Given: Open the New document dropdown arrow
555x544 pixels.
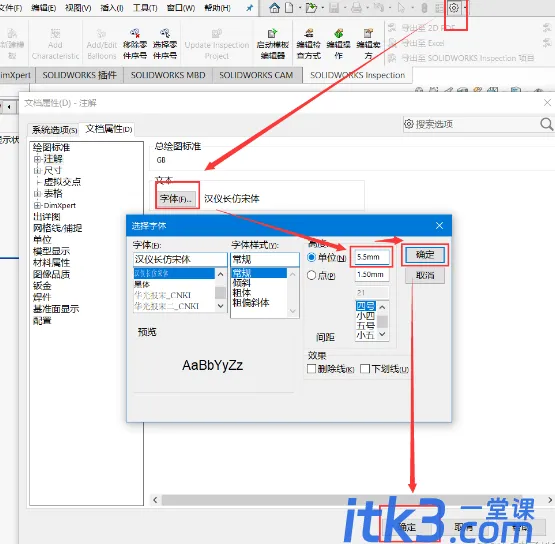Looking at the screenshot, I should tap(299, 8).
